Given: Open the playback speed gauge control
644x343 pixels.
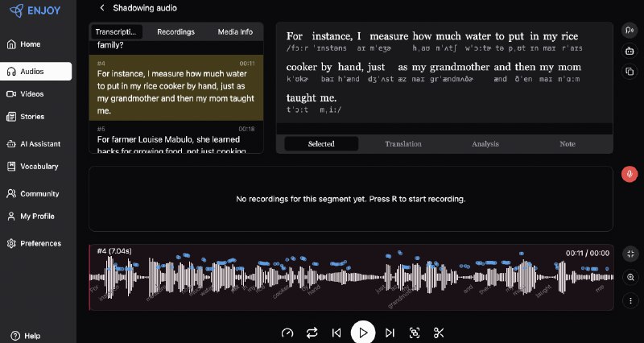Looking at the screenshot, I should [287, 333].
